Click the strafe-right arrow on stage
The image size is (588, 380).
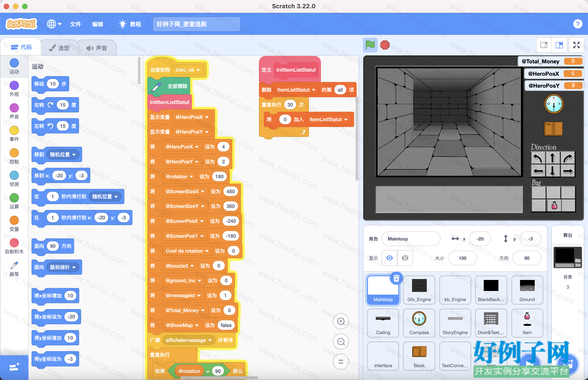568,171
